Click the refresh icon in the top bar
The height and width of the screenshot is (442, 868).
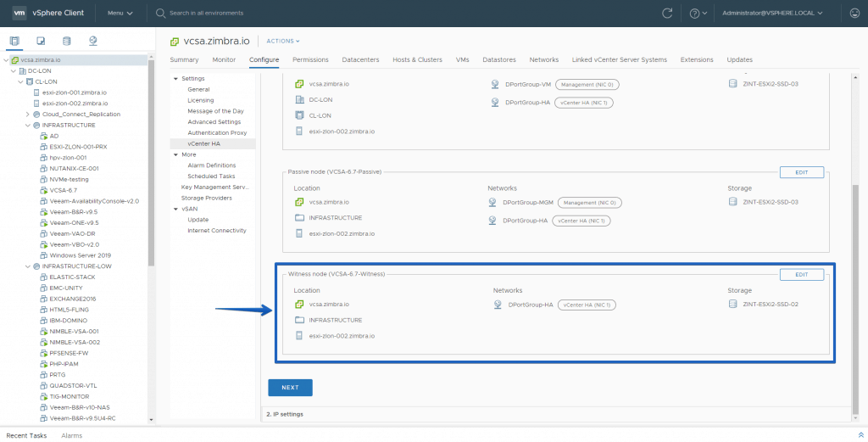pyautogui.click(x=668, y=14)
